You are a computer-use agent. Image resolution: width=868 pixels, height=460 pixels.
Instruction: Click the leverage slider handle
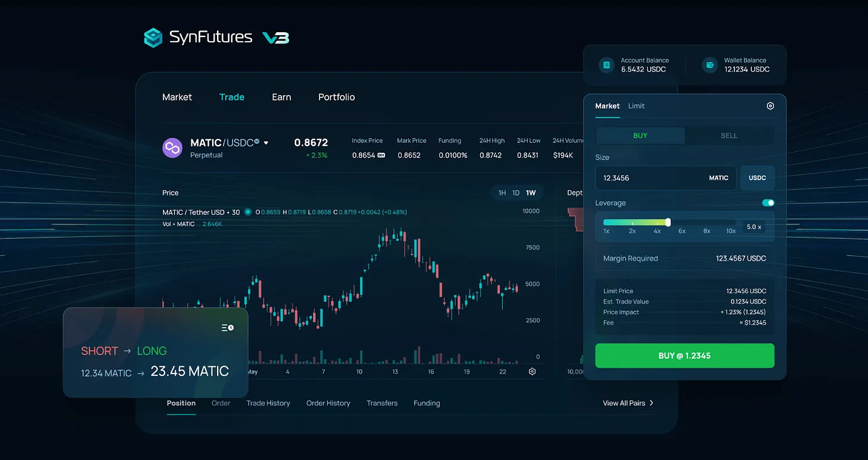[x=668, y=222]
